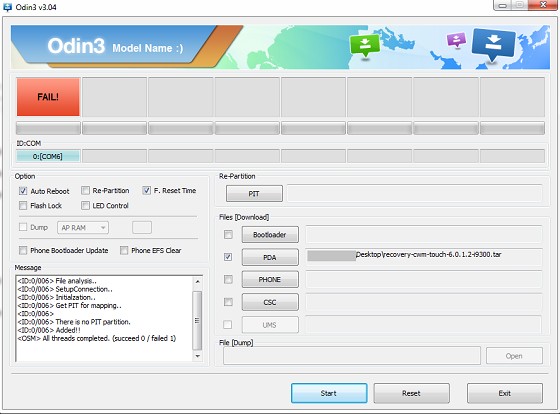Click the Exit button
This screenshot has width=560, height=414.
[x=505, y=393]
